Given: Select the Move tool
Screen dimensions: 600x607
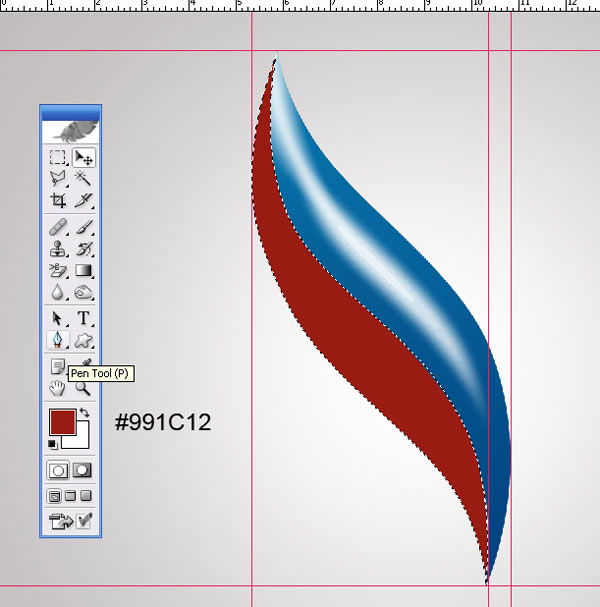Looking at the screenshot, I should 83,157.
